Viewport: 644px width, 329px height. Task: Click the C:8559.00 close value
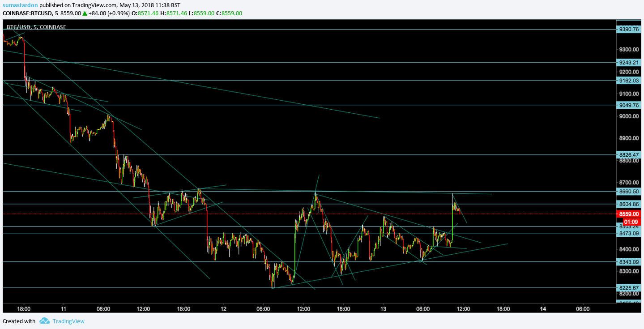(229, 13)
